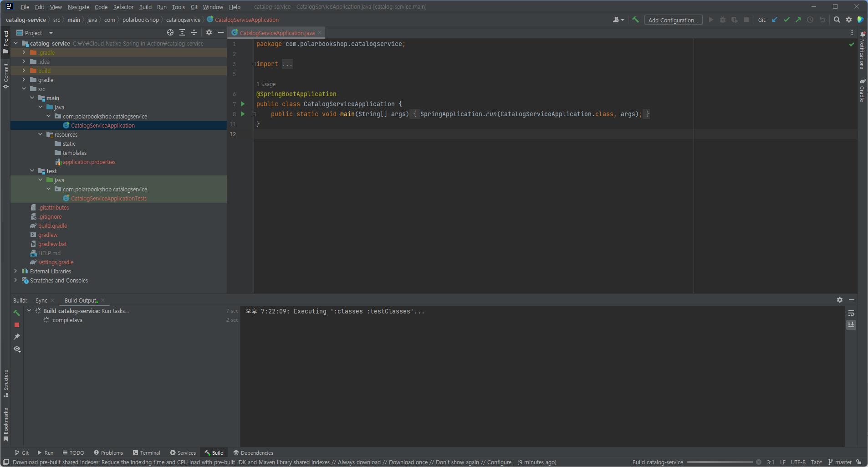Image resolution: width=868 pixels, height=467 pixels.
Task: Open the Navigate menu
Action: coord(78,7)
